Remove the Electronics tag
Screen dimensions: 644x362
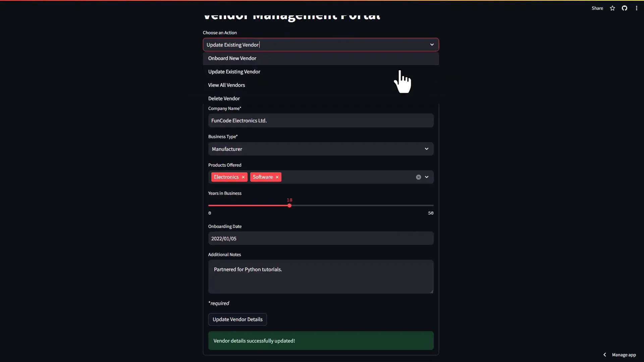click(243, 177)
